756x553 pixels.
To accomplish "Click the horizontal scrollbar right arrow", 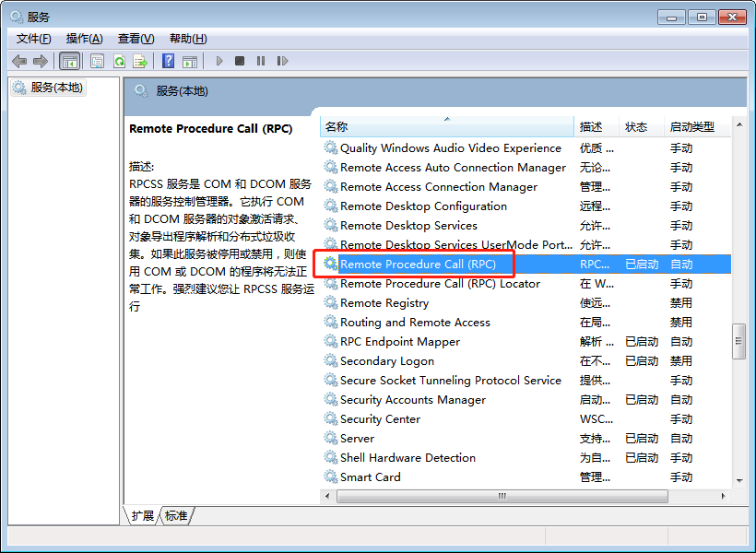I will point(723,496).
